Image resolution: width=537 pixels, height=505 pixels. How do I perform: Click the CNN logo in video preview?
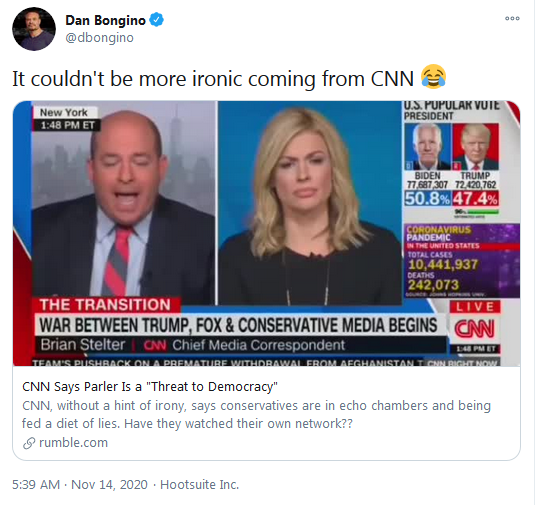tap(475, 329)
